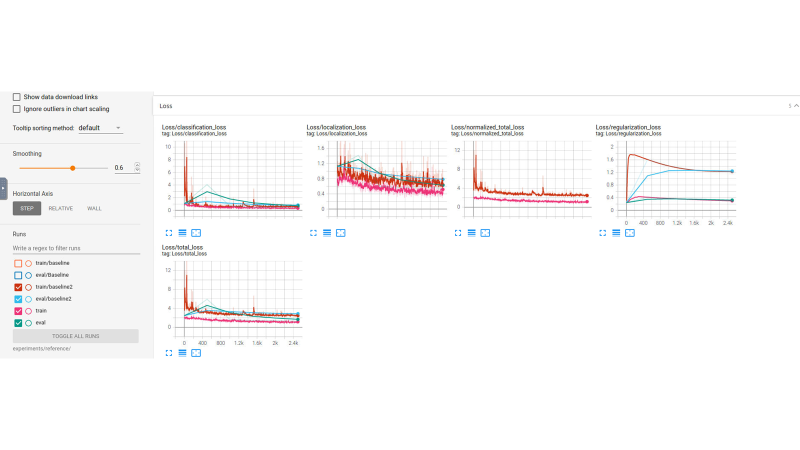Image resolution: width=800 pixels, height=450 pixels.
Task: Fit domain to data on normalized_total_loss chart
Action: point(485,233)
